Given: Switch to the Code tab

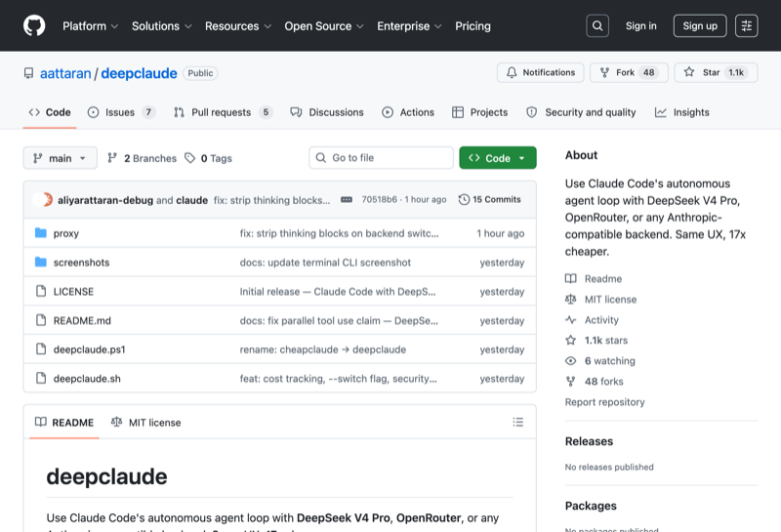Looking at the screenshot, I should [x=50, y=112].
